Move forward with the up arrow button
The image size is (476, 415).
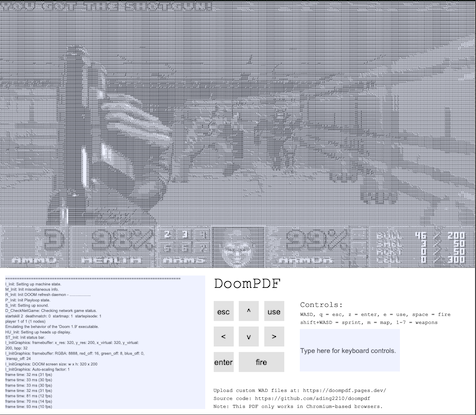point(248,311)
